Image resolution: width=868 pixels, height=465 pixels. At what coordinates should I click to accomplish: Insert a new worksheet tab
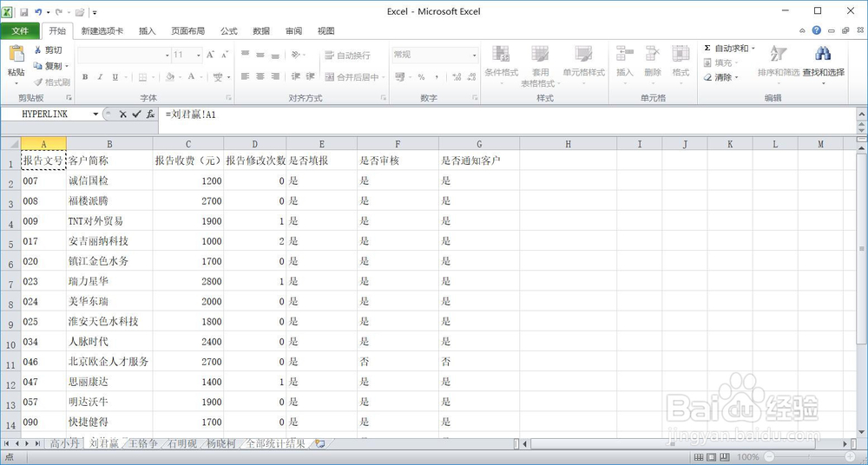[x=320, y=443]
